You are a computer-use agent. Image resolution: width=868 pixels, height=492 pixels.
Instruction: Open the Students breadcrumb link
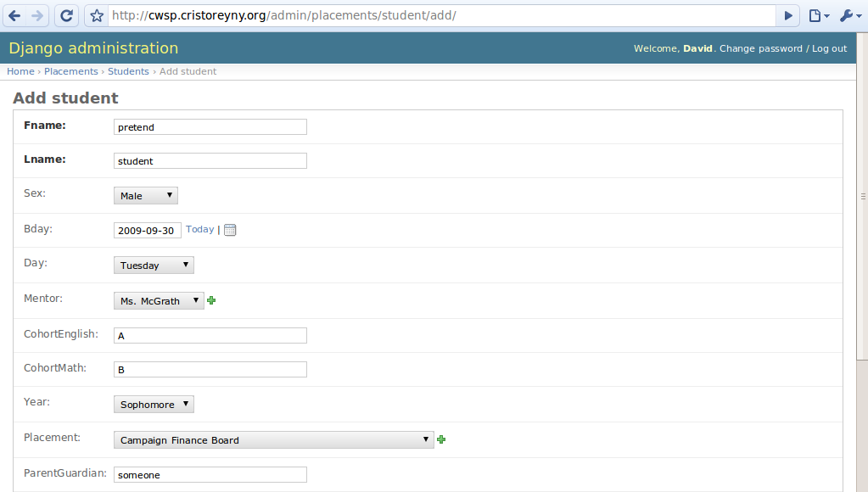pyautogui.click(x=128, y=71)
